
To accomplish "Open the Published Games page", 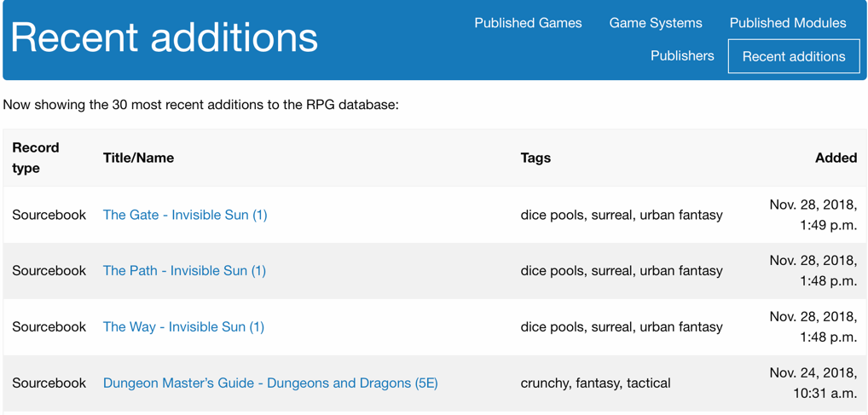I will 528,23.
